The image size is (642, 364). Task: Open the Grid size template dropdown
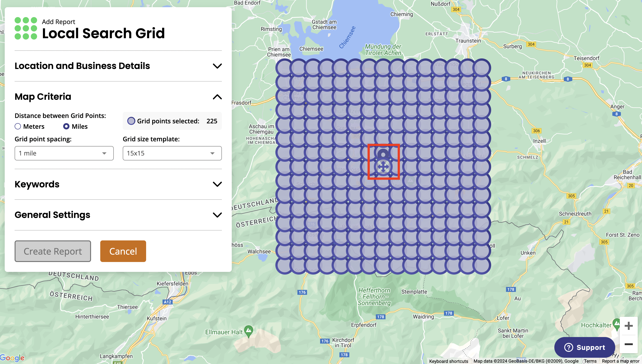click(x=172, y=153)
